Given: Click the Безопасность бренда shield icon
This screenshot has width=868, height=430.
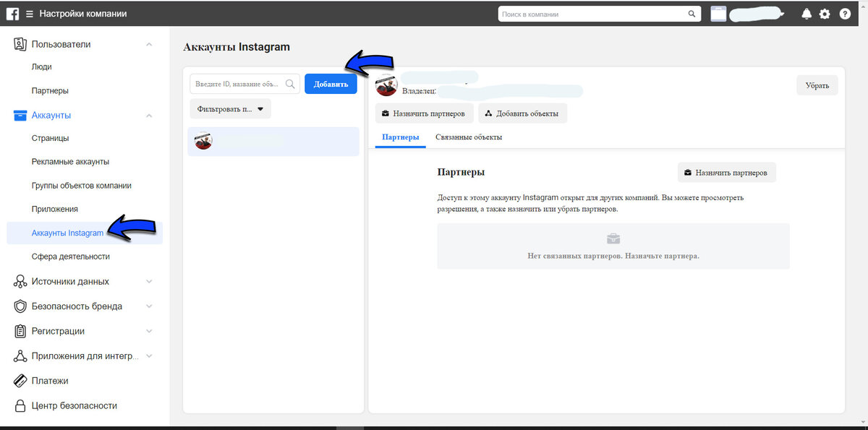Looking at the screenshot, I should point(20,306).
